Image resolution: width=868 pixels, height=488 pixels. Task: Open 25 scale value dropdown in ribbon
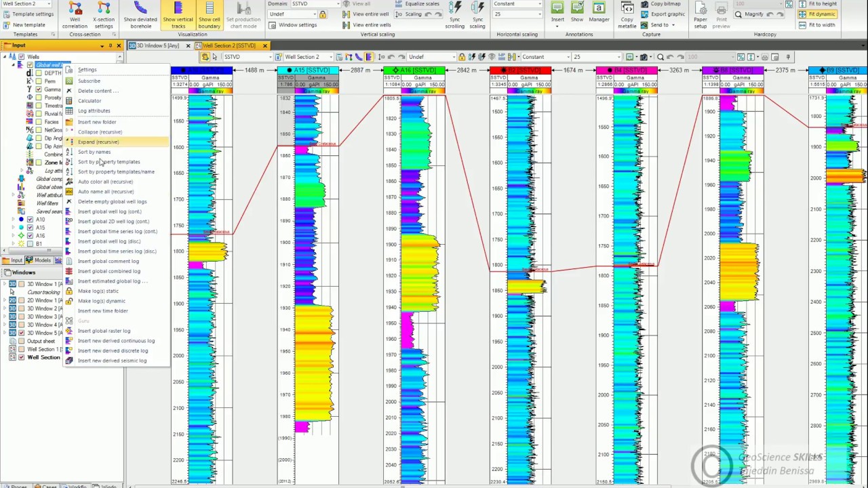point(517,14)
